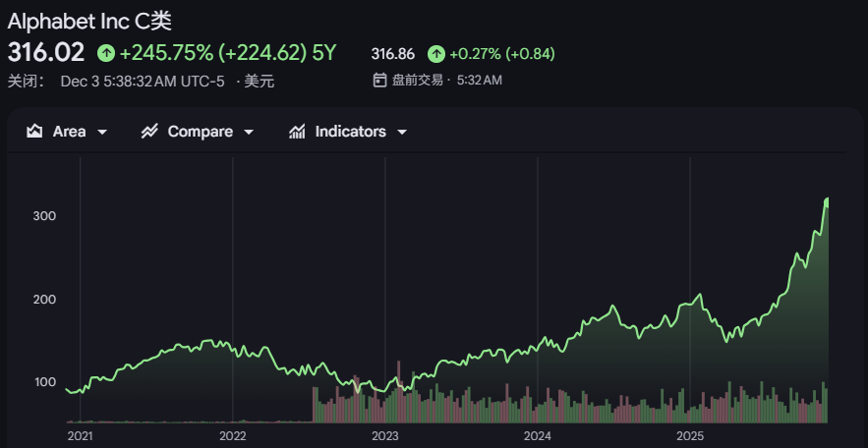Click the +245.75% (+224.62) 5Y change text
The image size is (868, 448).
pos(228,53)
